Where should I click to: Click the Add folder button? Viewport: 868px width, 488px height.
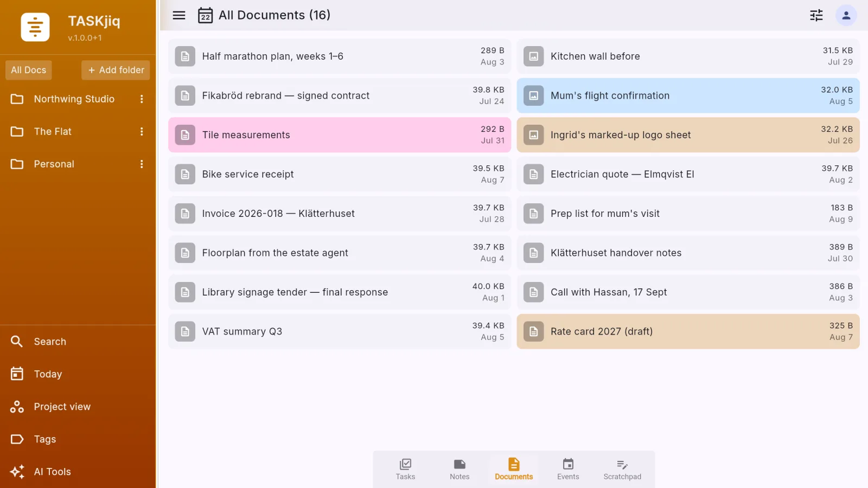116,70
